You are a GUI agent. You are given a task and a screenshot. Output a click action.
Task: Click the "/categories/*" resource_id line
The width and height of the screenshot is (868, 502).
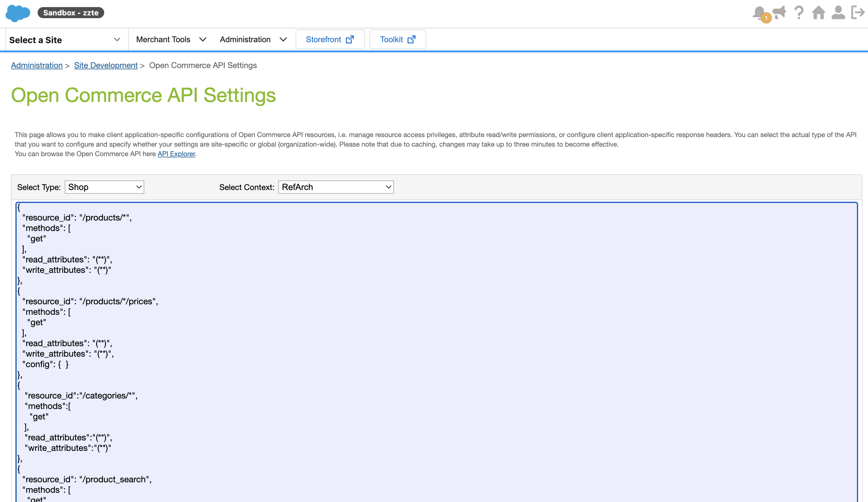tap(81, 396)
